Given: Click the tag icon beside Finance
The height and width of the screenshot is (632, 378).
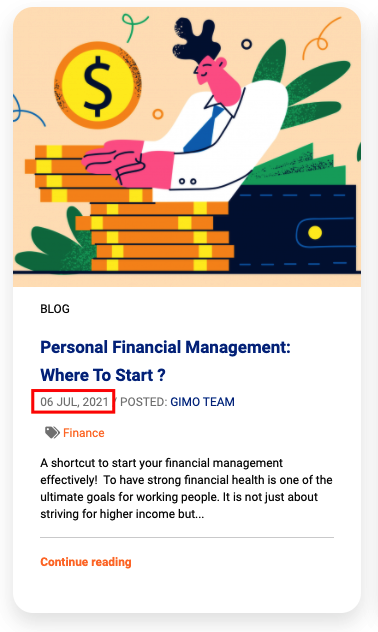Looking at the screenshot, I should (52, 432).
